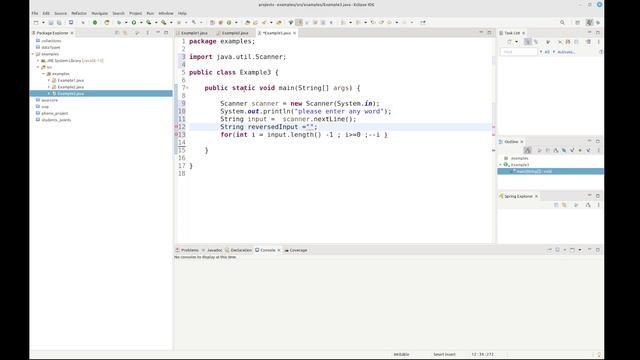The width and height of the screenshot is (640, 360).
Task: Open the Debug dropdown arrow
Action: (126, 22)
